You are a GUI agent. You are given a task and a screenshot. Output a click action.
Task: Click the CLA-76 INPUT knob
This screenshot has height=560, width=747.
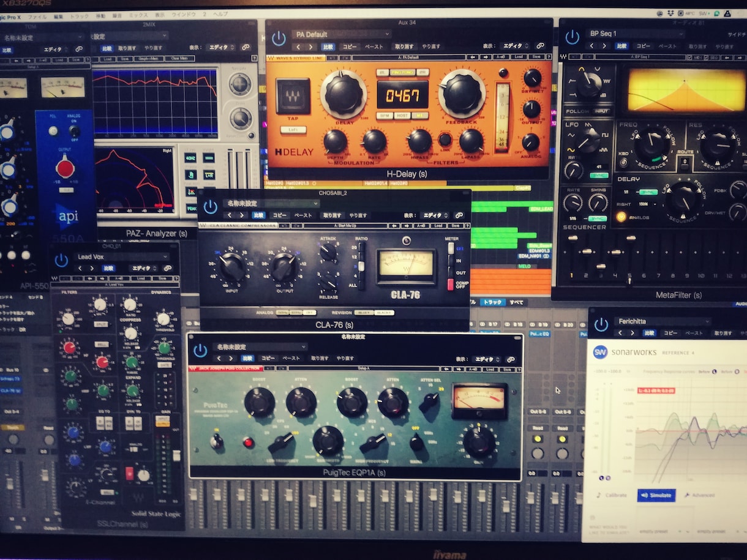[x=232, y=267]
